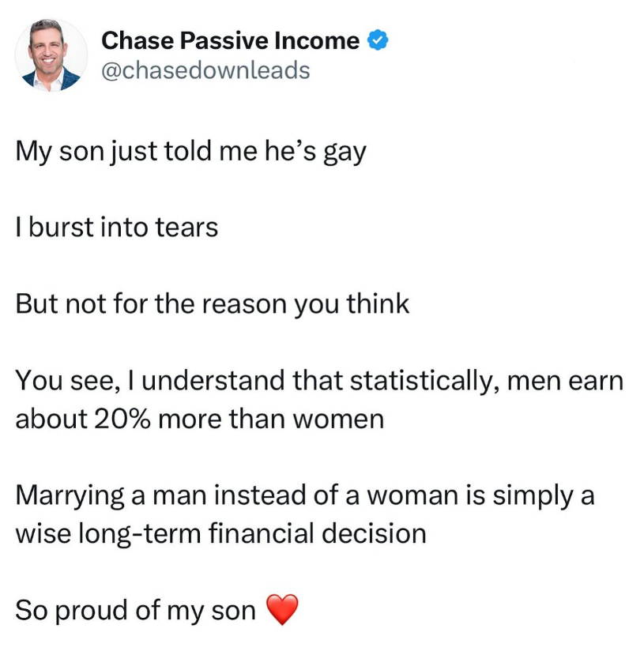644x651 pixels.
Task: Click the word "tears" in the tweet
Action: pos(188,228)
